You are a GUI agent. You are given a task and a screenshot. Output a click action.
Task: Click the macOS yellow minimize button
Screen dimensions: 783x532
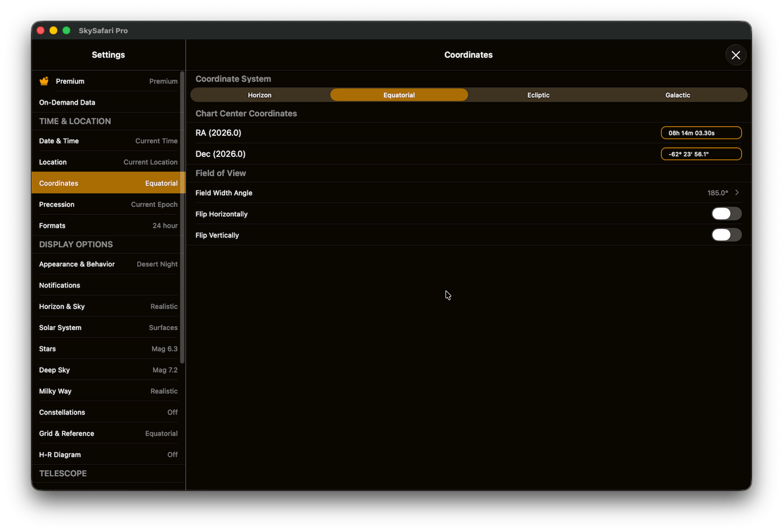point(53,30)
